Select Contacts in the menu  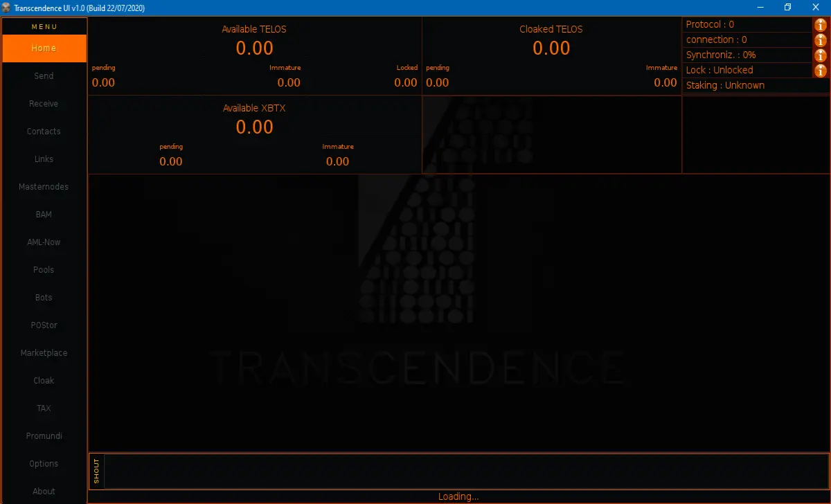(44, 132)
